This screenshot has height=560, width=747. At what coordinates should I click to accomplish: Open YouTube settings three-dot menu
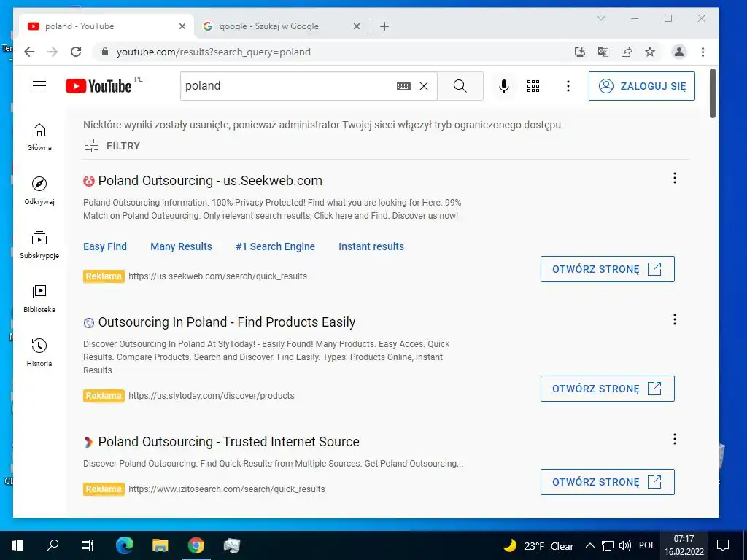click(568, 86)
